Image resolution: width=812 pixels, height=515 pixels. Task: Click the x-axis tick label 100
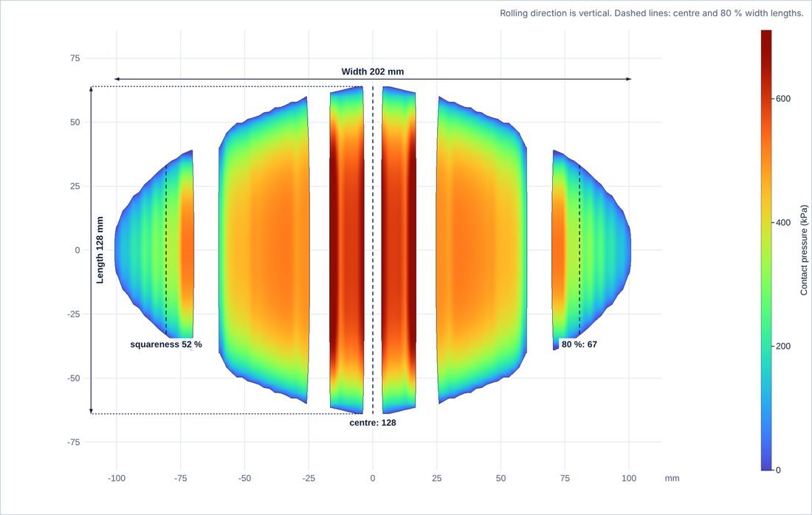click(629, 478)
